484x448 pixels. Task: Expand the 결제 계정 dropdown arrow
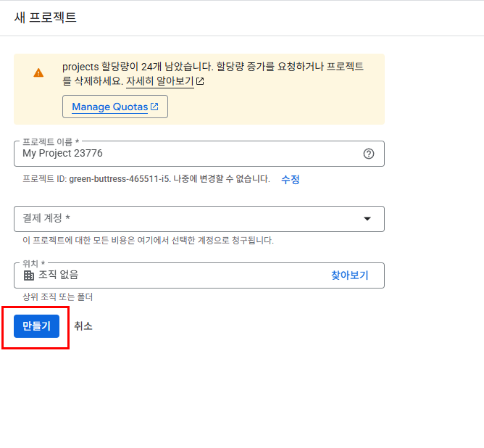367,219
